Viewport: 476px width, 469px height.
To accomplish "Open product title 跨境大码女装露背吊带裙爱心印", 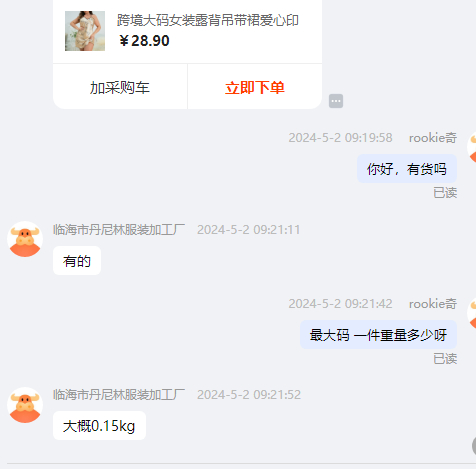I will coord(208,20).
